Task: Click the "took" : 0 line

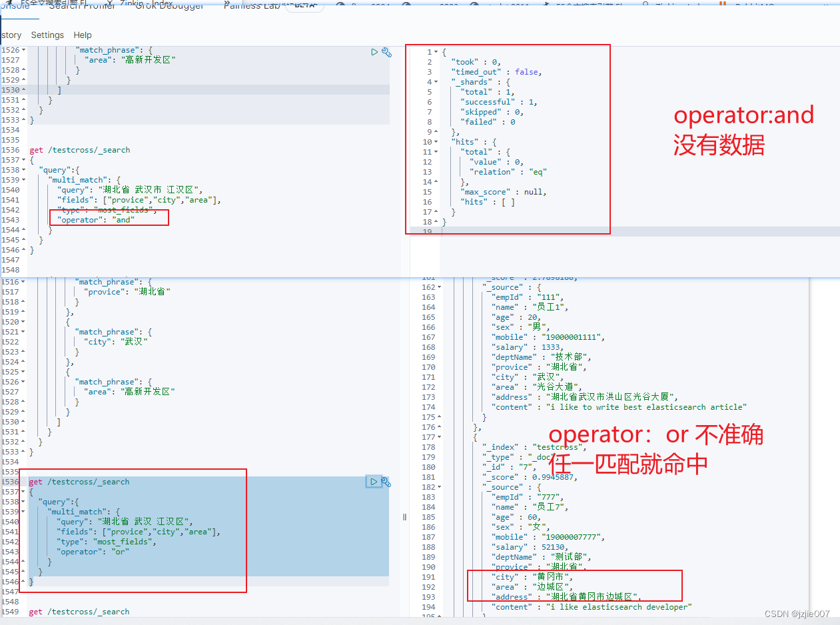Action: tap(478, 62)
